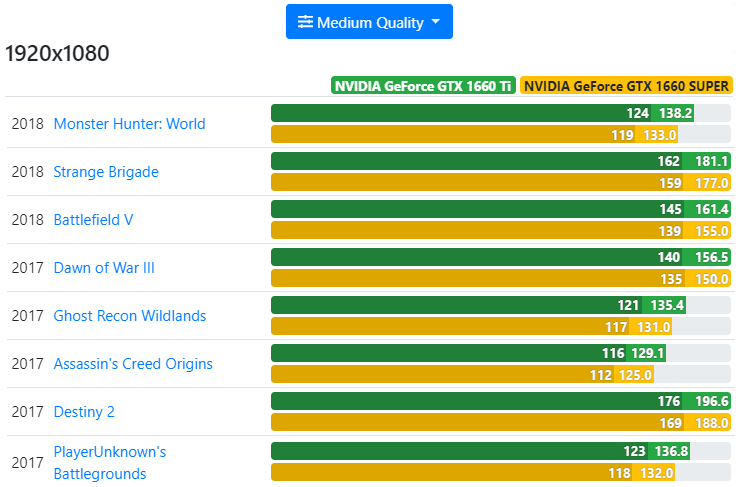Viewport: 736px width, 487px height.
Task: Click the green Dawn of War bar showing 156.5
Action: pos(501,257)
